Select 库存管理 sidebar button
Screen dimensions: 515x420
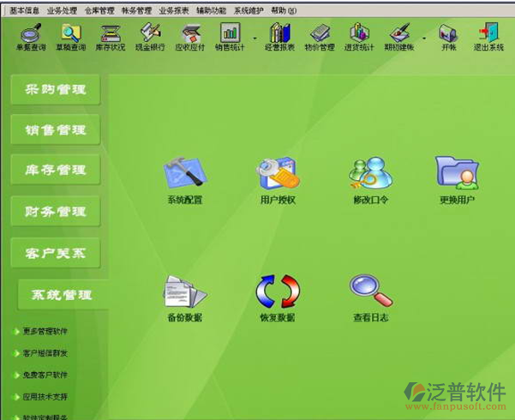pos(56,170)
